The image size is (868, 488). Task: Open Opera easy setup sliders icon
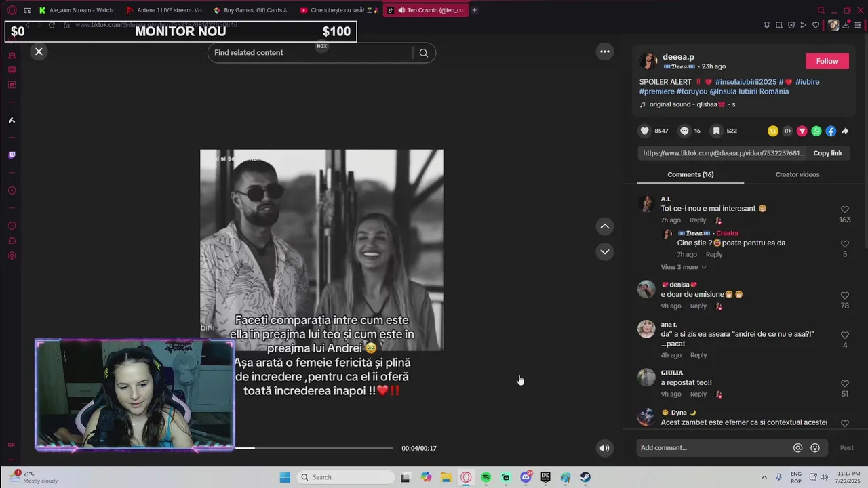point(858,25)
